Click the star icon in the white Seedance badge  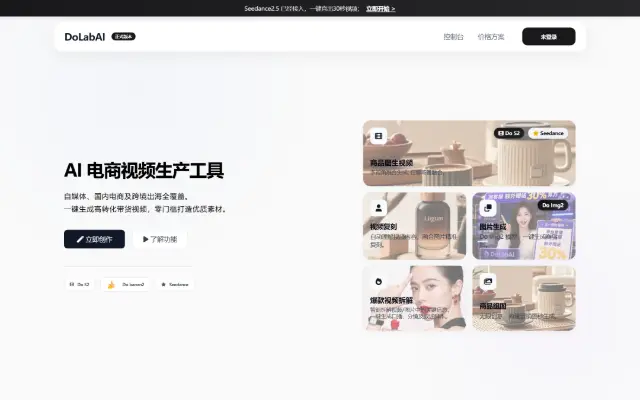[x=536, y=133]
